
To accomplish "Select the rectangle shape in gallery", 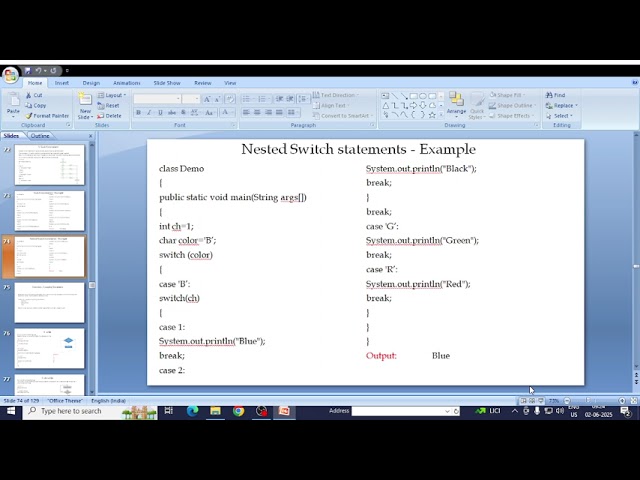I will click(413, 96).
